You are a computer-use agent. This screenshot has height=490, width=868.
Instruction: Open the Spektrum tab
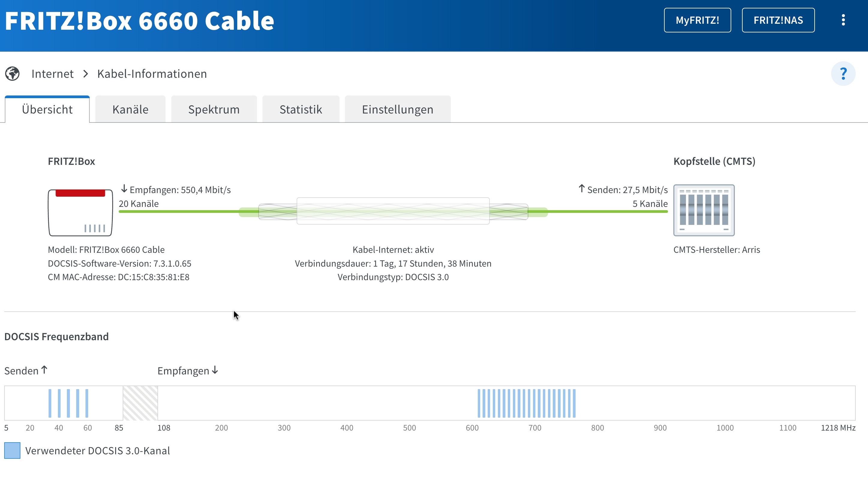(x=214, y=109)
